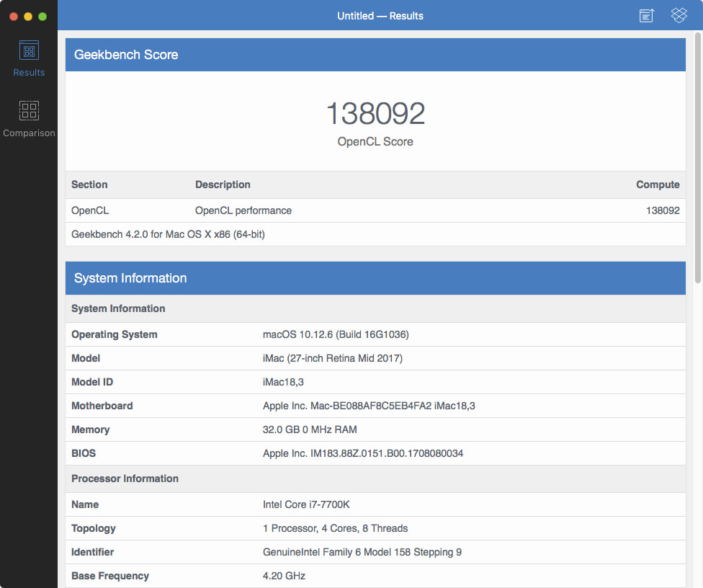Click the iMac18,3 Model ID value

pyautogui.click(x=283, y=382)
